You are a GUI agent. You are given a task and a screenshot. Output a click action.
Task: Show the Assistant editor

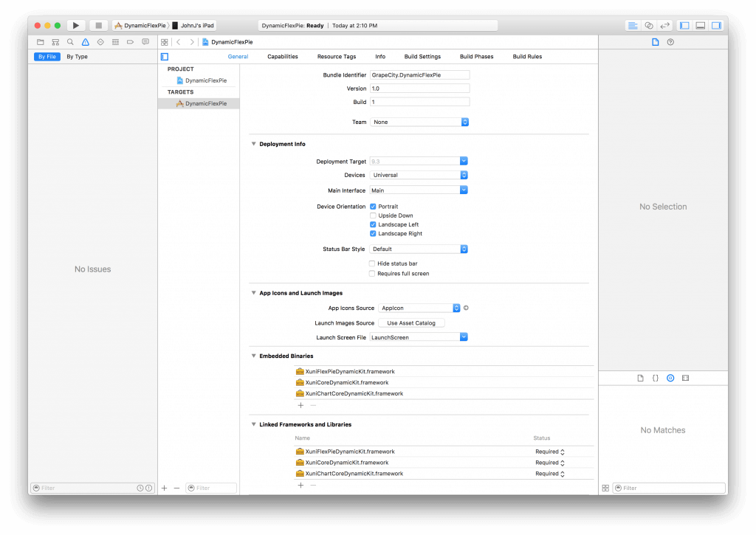tap(649, 26)
